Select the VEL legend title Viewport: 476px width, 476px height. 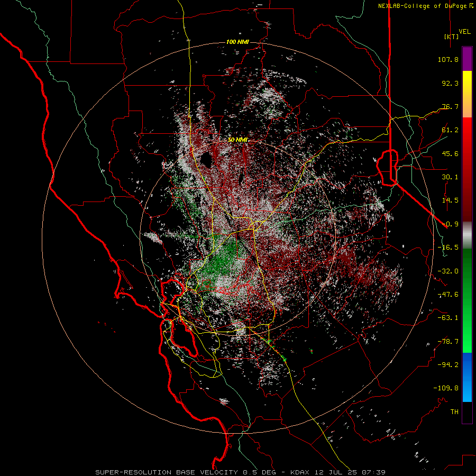464,32
